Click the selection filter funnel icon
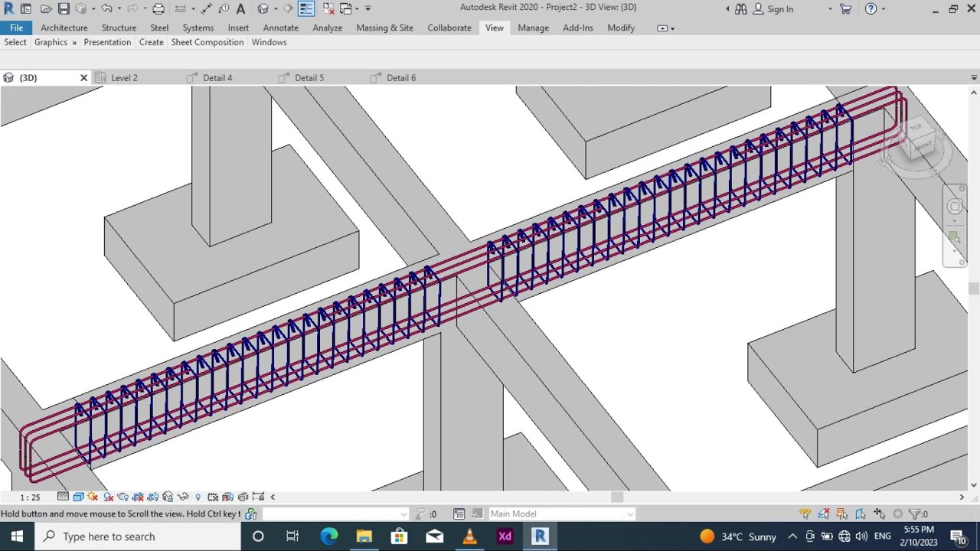Viewport: 980px width, 551px height. [x=913, y=514]
